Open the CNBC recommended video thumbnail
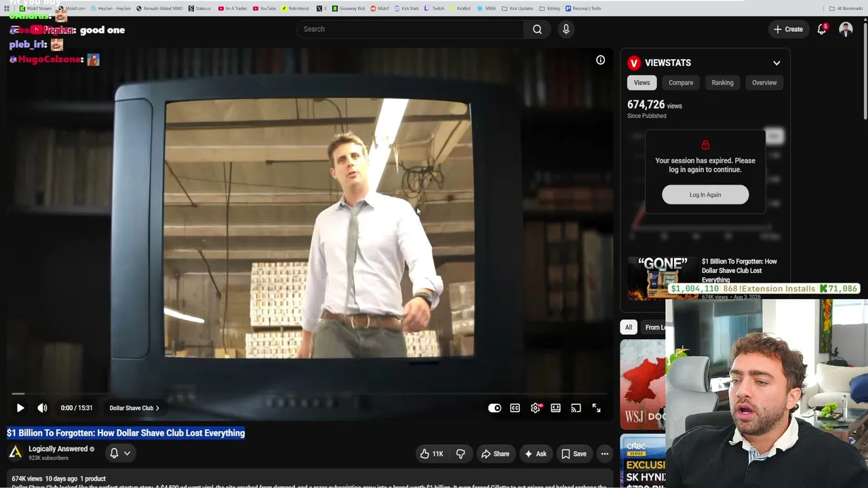The height and width of the screenshot is (488, 868). 643,461
